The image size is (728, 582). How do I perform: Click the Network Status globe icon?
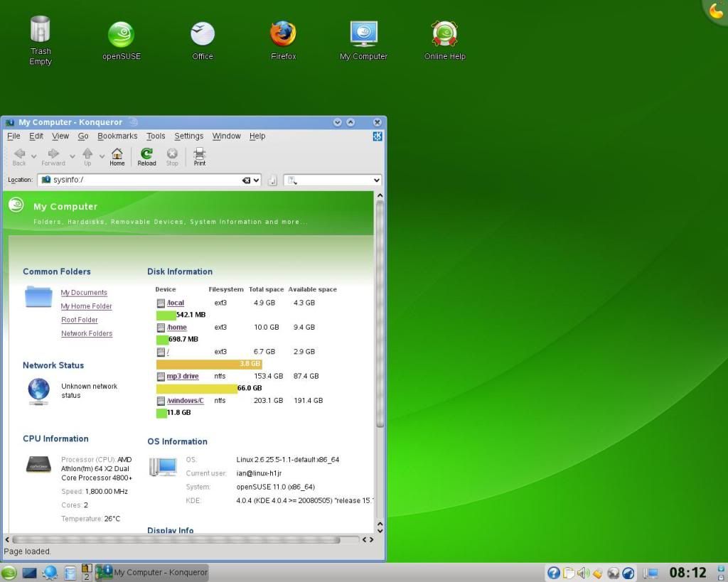point(38,391)
